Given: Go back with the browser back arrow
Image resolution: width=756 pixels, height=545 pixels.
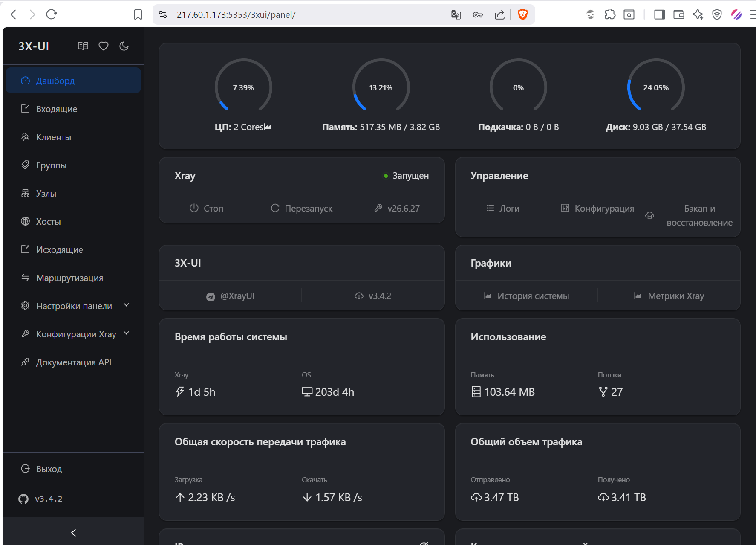Looking at the screenshot, I should 14,14.
